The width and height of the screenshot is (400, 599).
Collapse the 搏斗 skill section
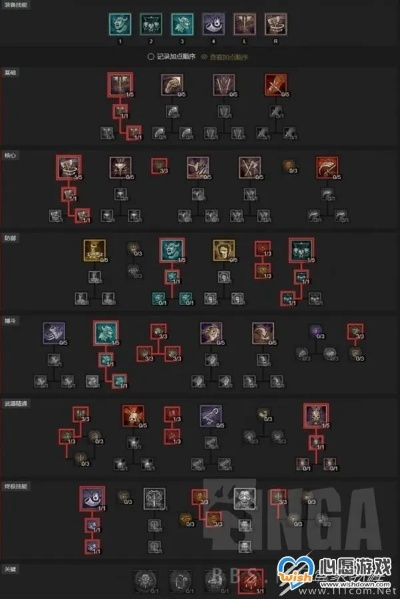(x=10, y=321)
